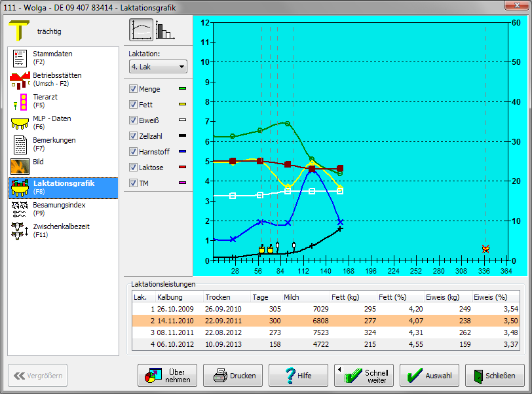Click second yellow insemination marker in chart
This screenshot has height=394, width=532.
pyautogui.click(x=270, y=249)
